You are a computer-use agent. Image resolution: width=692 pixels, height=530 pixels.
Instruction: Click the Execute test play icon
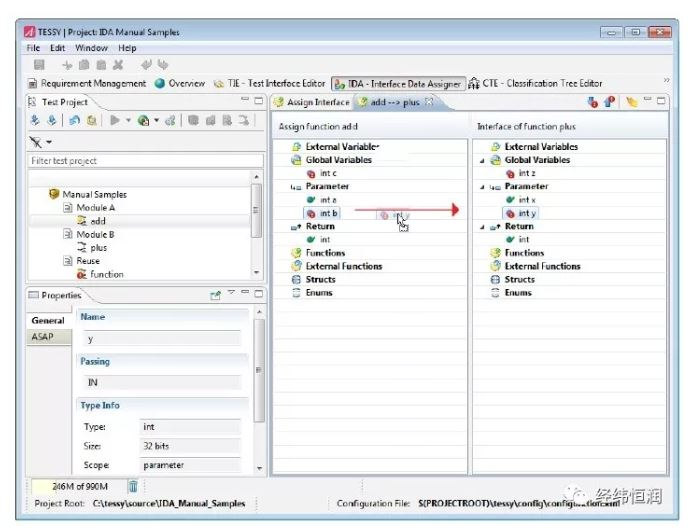tap(115, 120)
